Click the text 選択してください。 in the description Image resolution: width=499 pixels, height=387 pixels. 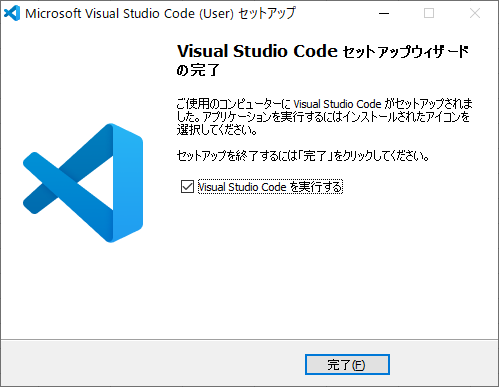point(217,130)
